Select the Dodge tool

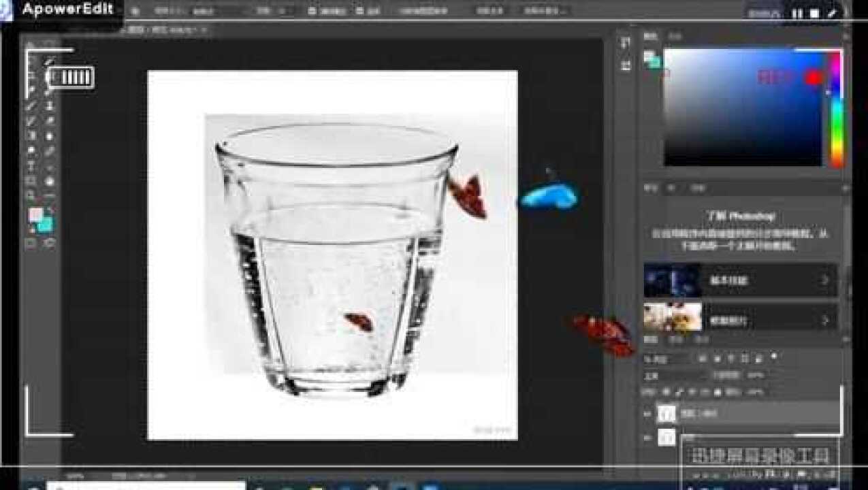31,150
